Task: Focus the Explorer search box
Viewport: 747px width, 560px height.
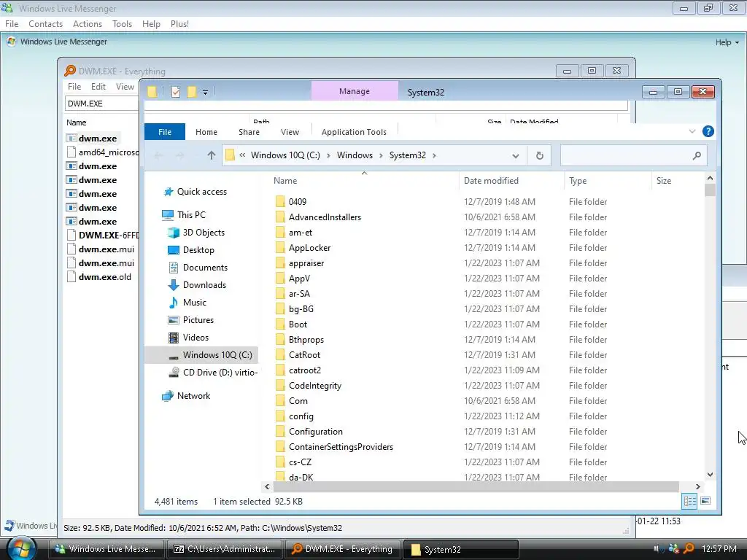Action: (x=633, y=155)
